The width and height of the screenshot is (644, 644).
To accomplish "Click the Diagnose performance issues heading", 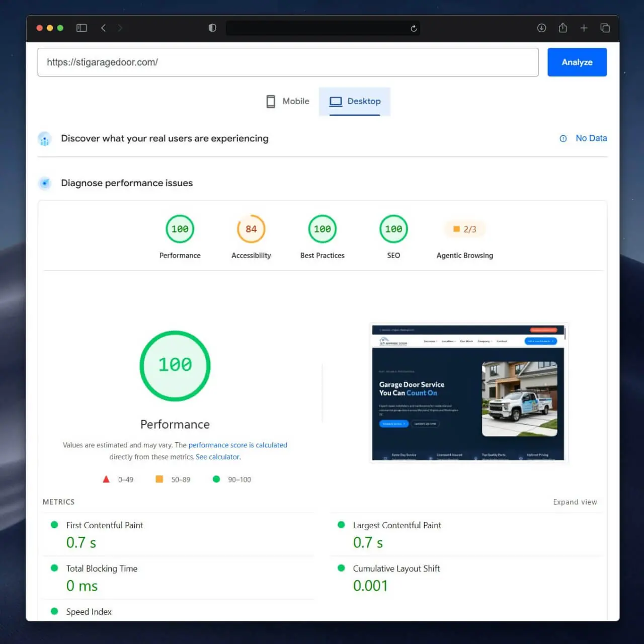I will pyautogui.click(x=127, y=183).
